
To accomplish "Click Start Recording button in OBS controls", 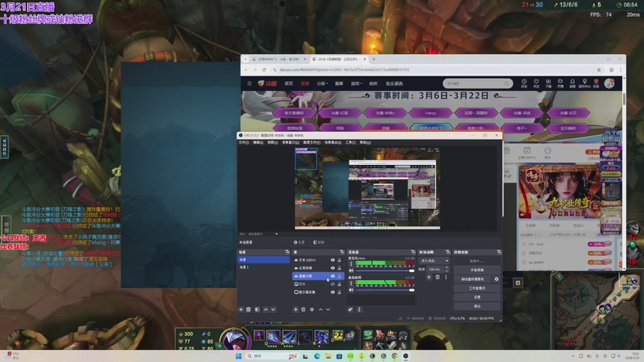I will coord(477,270).
